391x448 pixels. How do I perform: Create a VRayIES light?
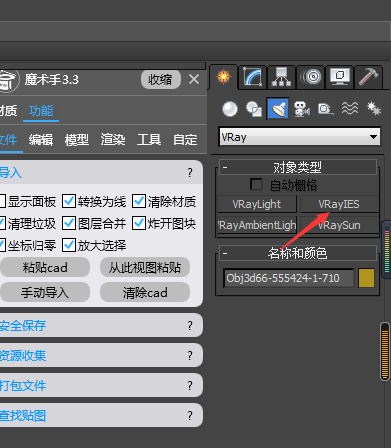point(339,204)
